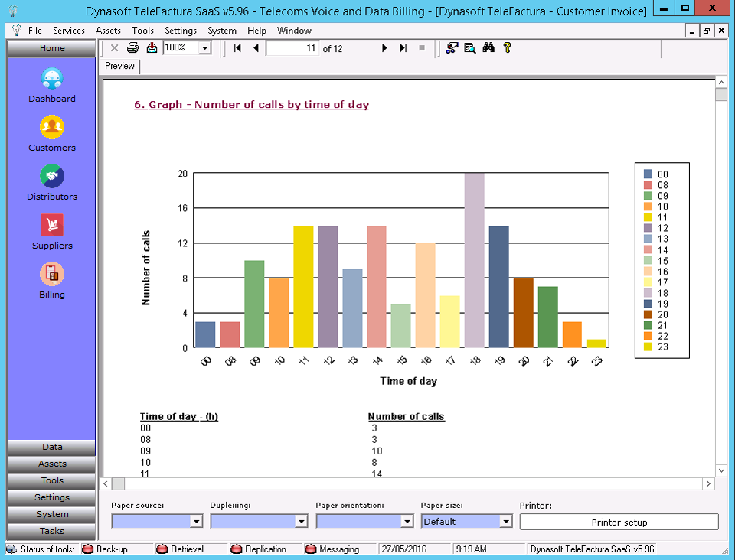Select the Preview tab

click(120, 67)
